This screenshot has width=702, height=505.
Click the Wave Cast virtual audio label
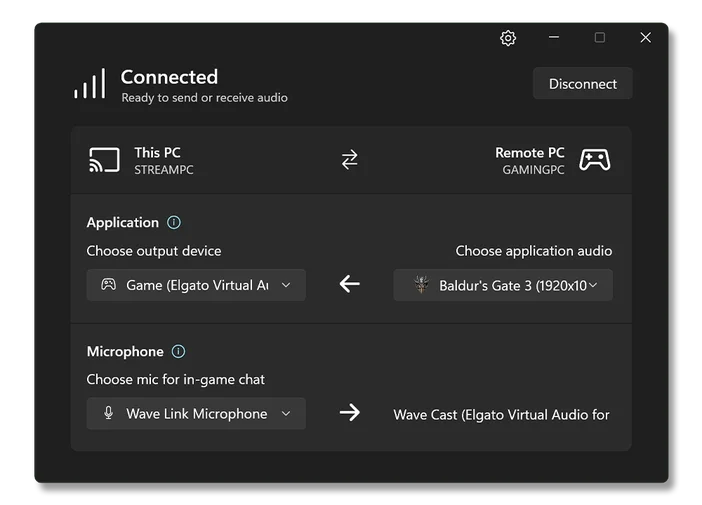pos(501,414)
